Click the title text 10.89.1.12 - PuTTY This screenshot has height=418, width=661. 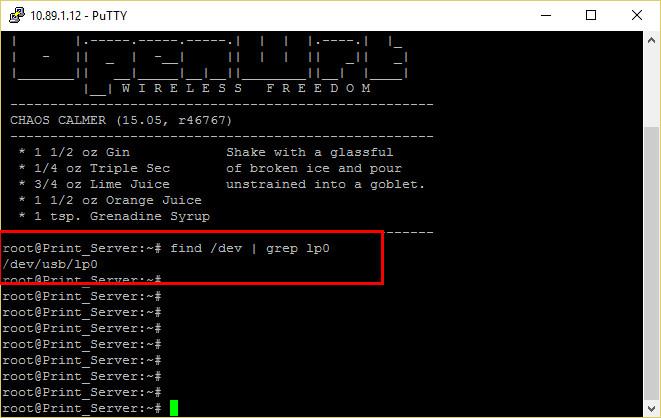point(78,16)
